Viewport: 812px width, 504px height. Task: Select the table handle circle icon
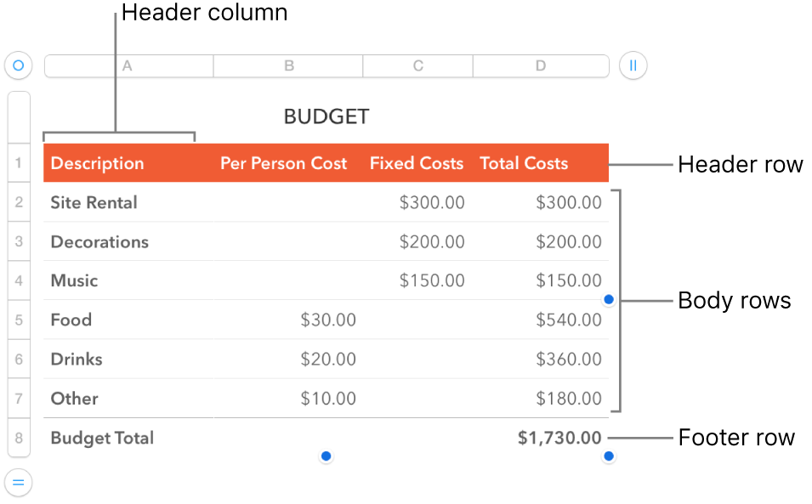pos(18,65)
